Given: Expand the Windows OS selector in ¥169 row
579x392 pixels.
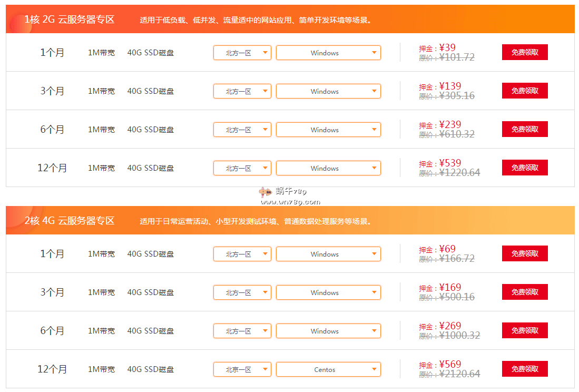Looking at the screenshot, I should tap(328, 292).
